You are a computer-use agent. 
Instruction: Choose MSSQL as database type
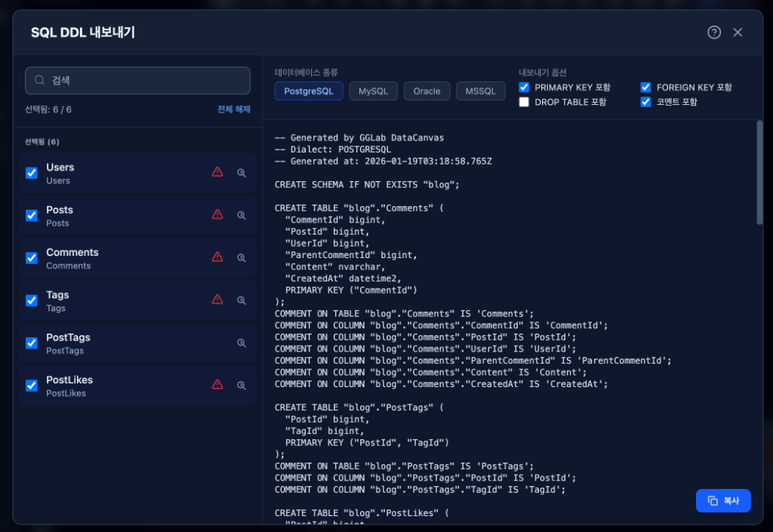[480, 91]
